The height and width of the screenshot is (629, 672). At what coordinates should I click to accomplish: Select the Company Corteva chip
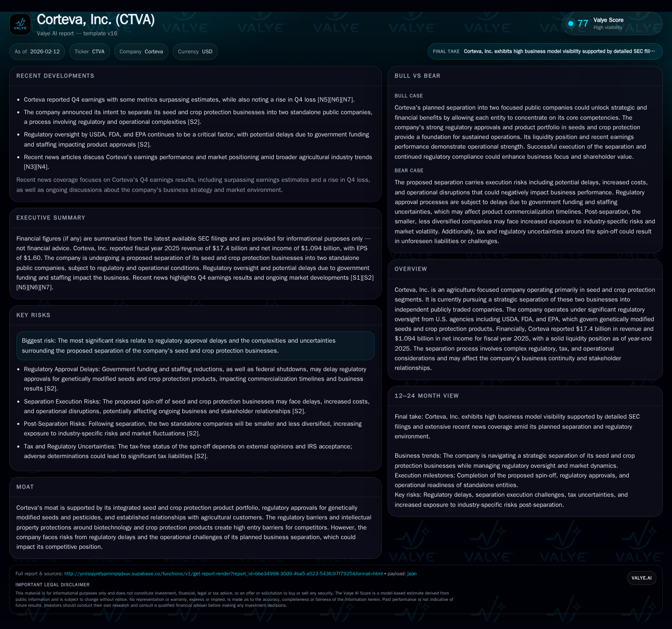point(141,52)
